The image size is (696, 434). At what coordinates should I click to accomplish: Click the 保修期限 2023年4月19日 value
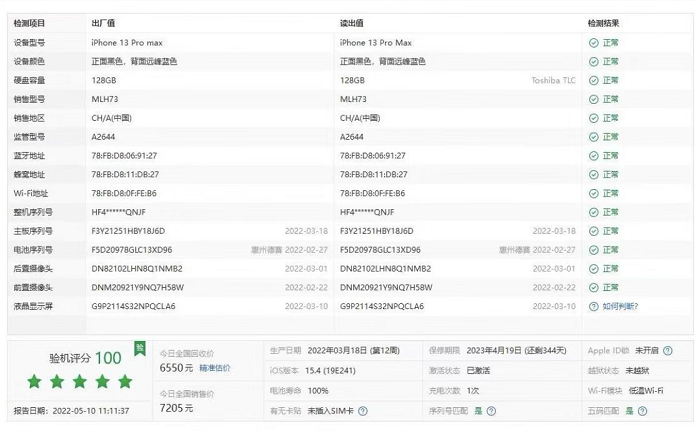tap(516, 351)
